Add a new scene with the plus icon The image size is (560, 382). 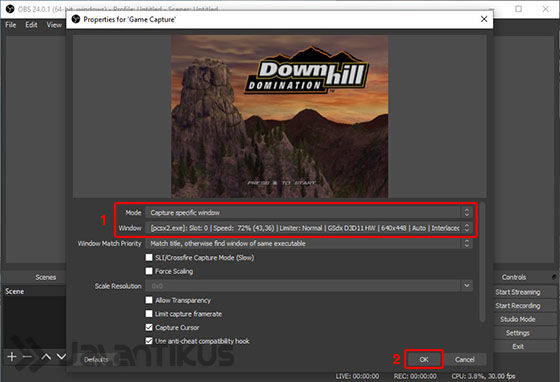coord(11,356)
